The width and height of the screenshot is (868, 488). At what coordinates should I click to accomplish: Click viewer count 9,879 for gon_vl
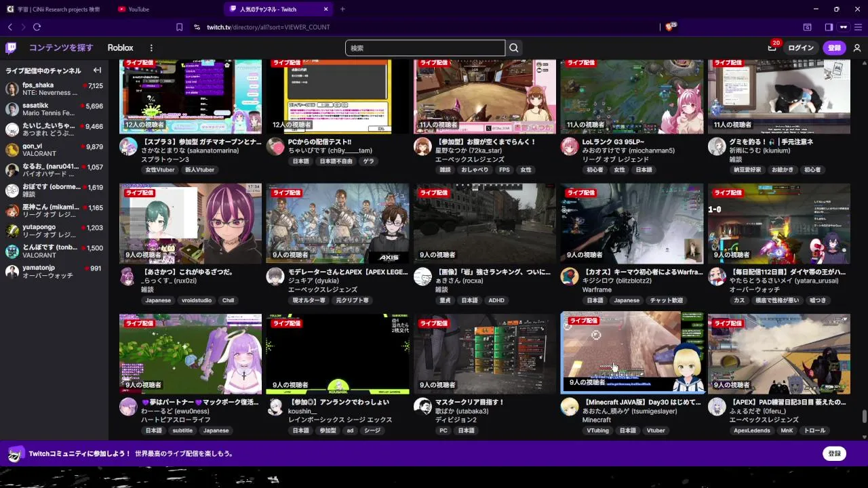[x=93, y=146]
